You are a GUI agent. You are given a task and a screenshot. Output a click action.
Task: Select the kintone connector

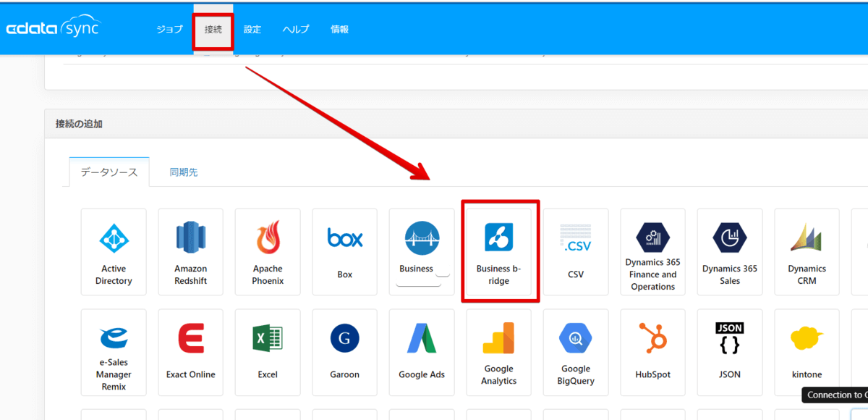click(807, 353)
